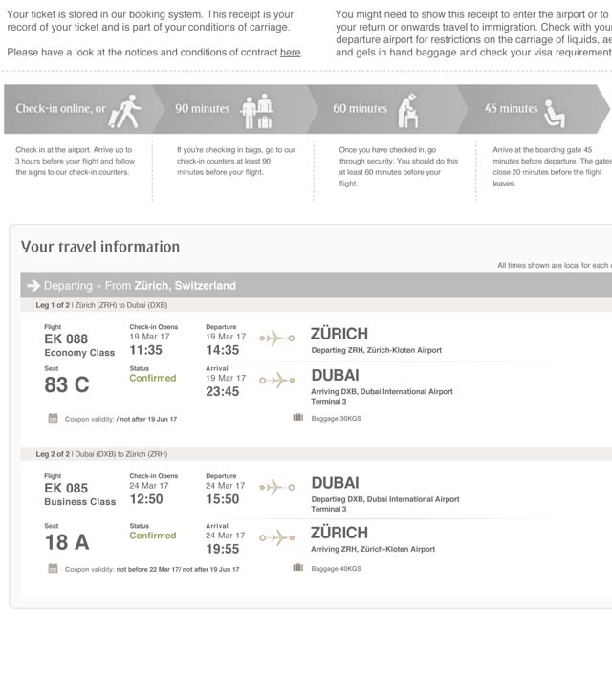
Task: Click the baggage icon next to Baggage 40KGS
Action: [x=297, y=567]
